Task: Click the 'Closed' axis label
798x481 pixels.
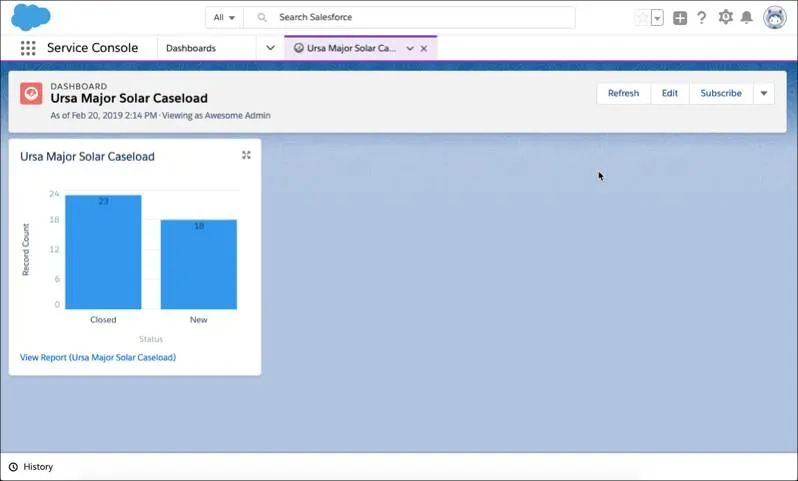Action: click(103, 320)
